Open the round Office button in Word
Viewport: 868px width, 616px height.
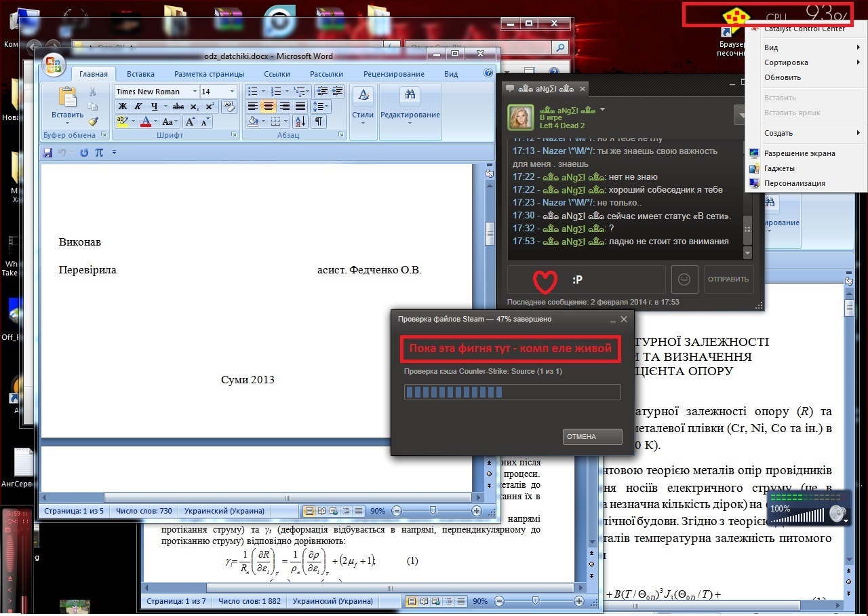(52, 66)
